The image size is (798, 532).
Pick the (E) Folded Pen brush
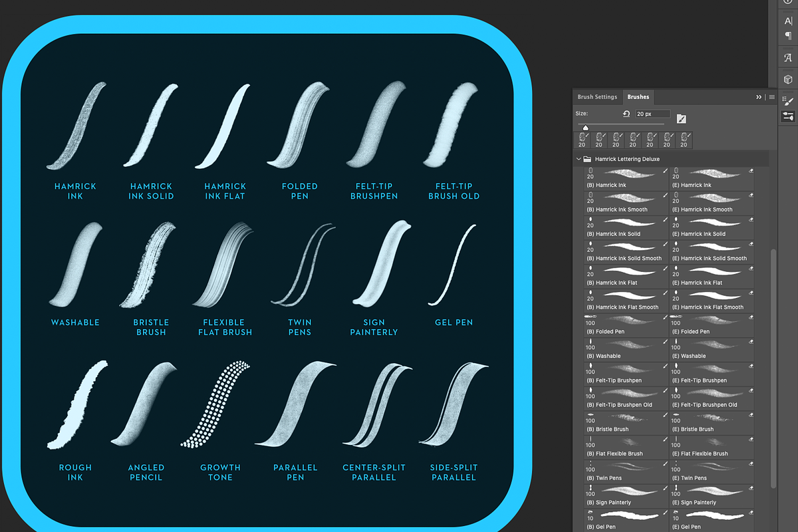[x=712, y=325]
